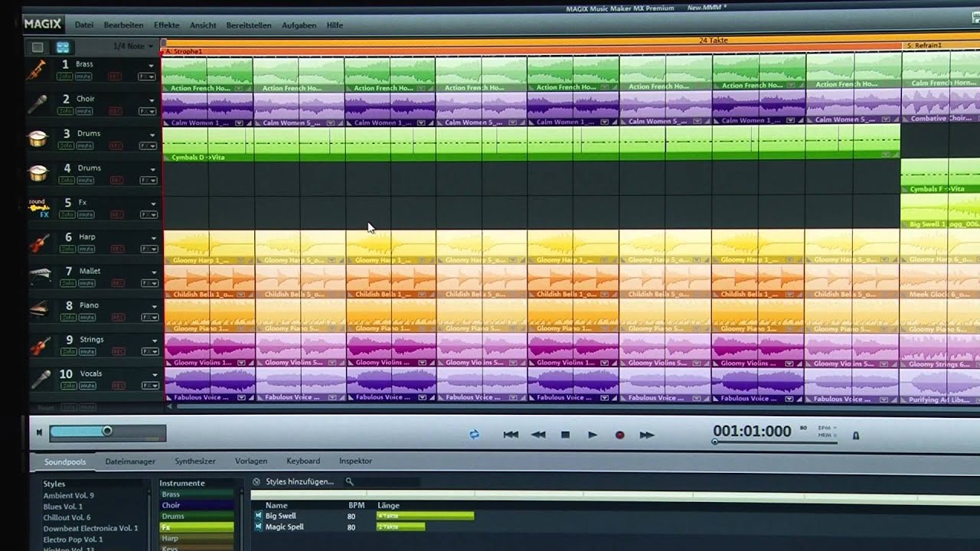Select the Downbeat Electronica Vol. 1 style
The height and width of the screenshot is (551, 980).
[x=91, y=528]
